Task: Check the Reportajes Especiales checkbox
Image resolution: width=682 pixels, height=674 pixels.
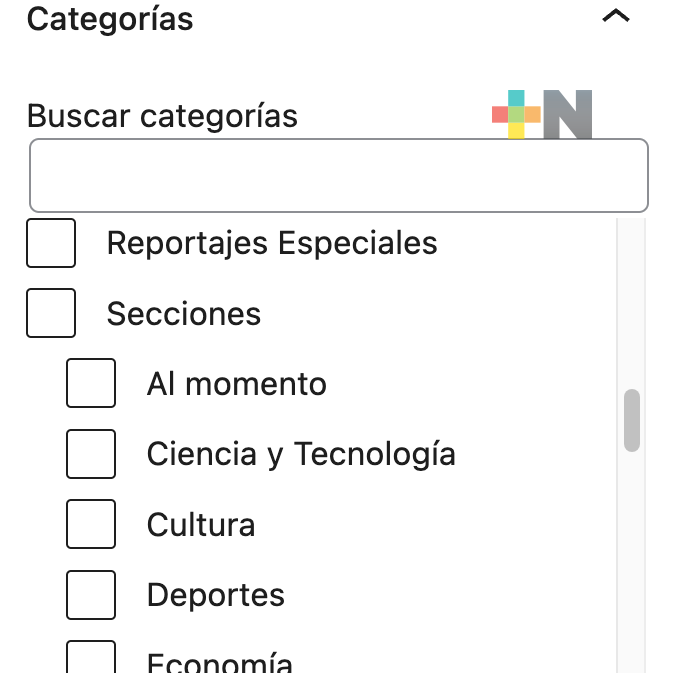Action: pyautogui.click(x=51, y=243)
